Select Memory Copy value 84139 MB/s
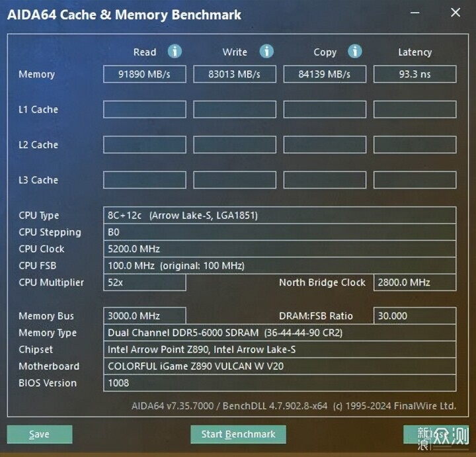Image resolution: width=476 pixels, height=457 pixels. (x=325, y=74)
